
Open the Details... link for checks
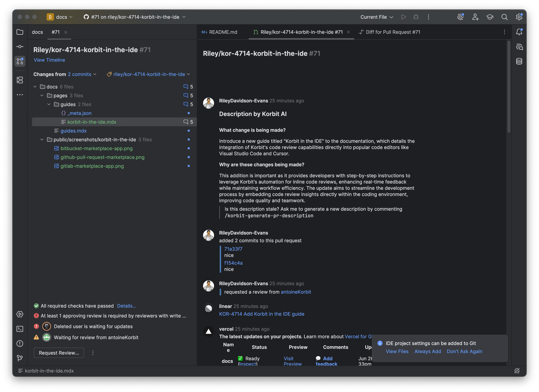pyautogui.click(x=127, y=306)
